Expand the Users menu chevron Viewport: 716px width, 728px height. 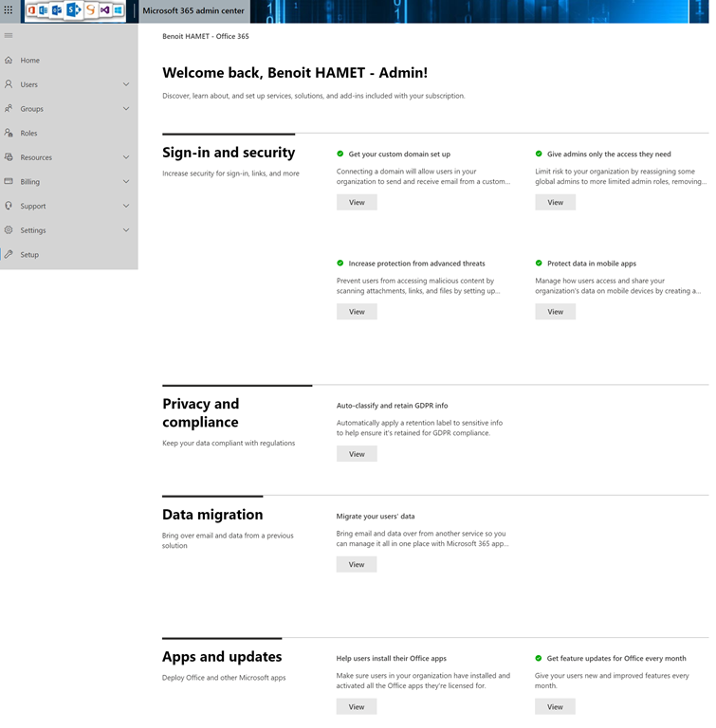pos(126,84)
